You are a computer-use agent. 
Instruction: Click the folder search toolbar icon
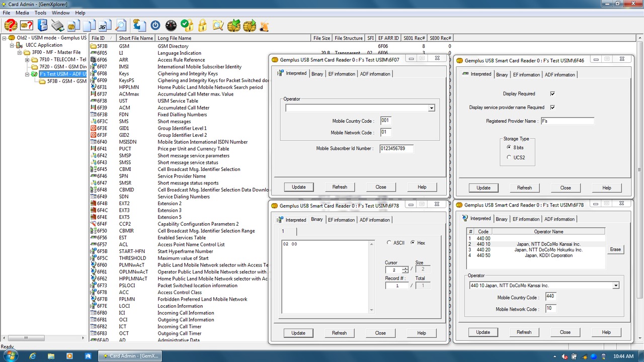218,25
